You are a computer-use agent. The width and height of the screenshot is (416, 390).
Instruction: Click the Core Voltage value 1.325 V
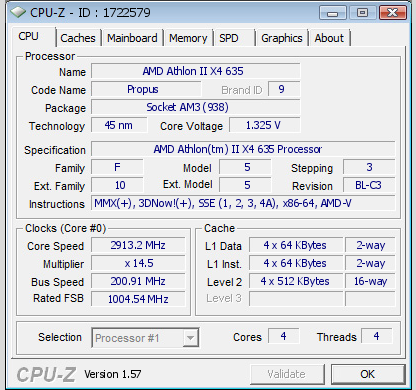(x=265, y=125)
